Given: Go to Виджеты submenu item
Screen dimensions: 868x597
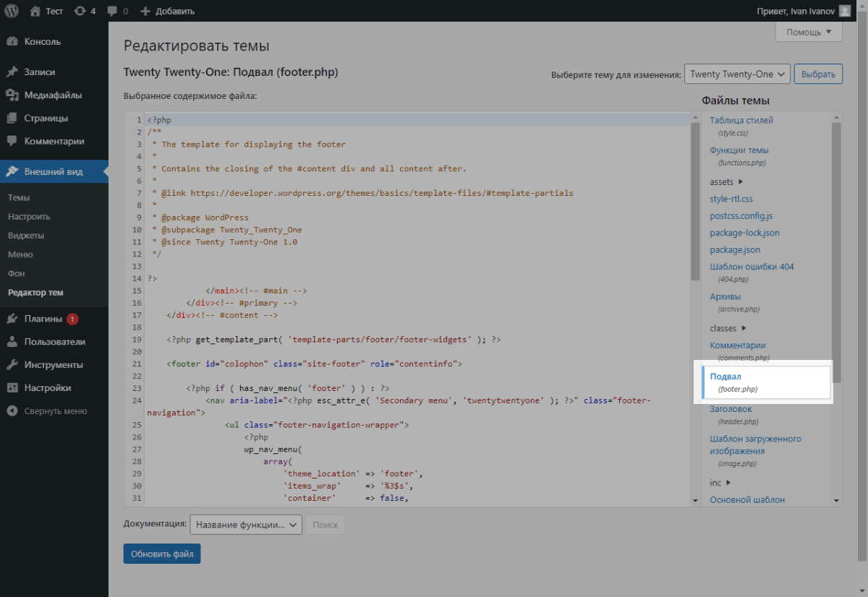Looking at the screenshot, I should click(26, 236).
